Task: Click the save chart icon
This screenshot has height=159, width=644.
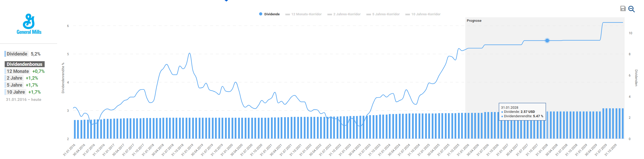Action: (623, 9)
